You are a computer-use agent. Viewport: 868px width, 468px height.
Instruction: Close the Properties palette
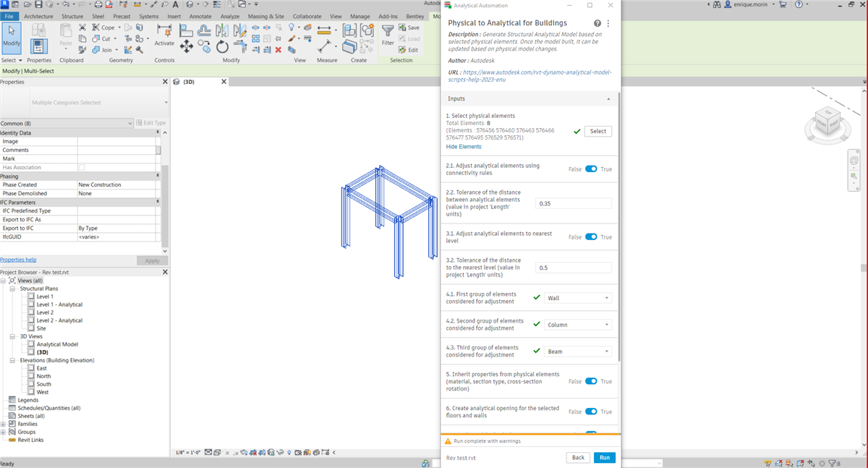(x=165, y=82)
